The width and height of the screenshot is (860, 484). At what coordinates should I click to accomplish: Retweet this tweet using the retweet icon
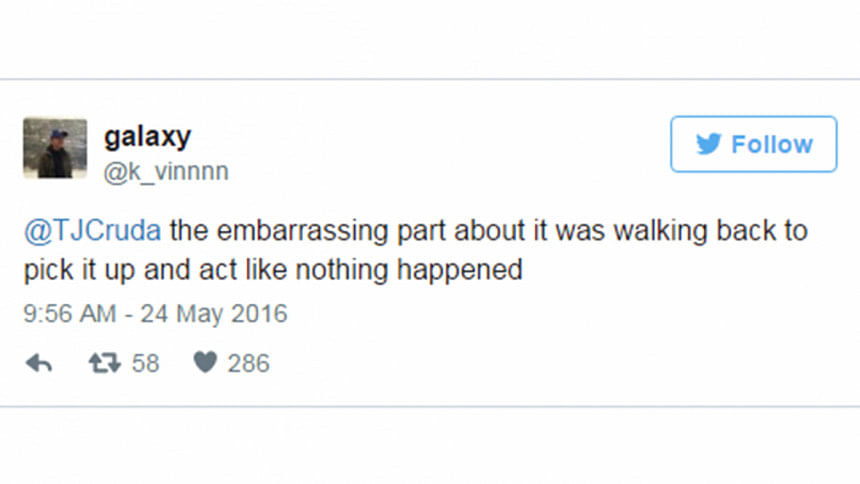(104, 363)
